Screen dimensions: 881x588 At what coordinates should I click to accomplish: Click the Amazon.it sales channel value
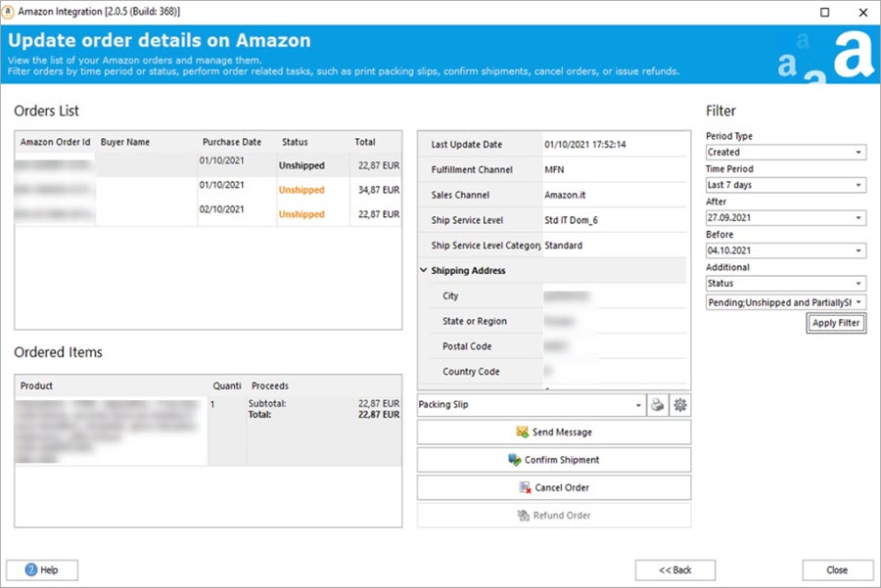coord(565,195)
